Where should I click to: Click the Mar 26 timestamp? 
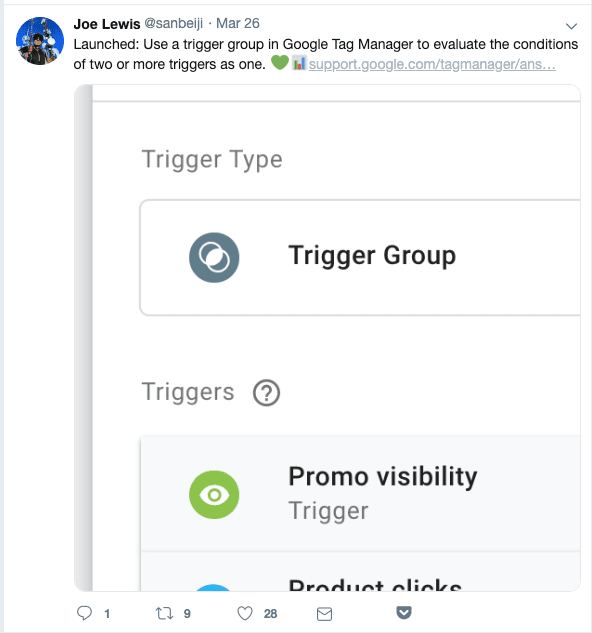point(238,23)
